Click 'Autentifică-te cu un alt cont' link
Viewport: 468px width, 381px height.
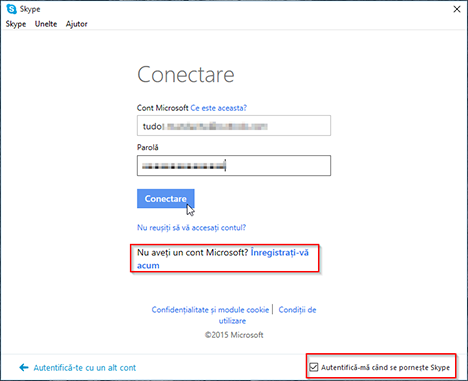click(85, 368)
